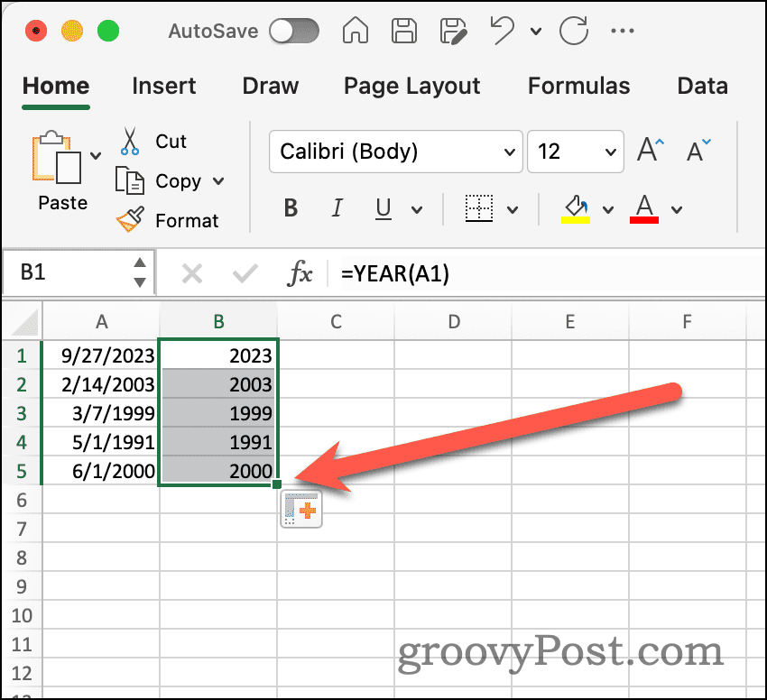Select column D header

454,322
